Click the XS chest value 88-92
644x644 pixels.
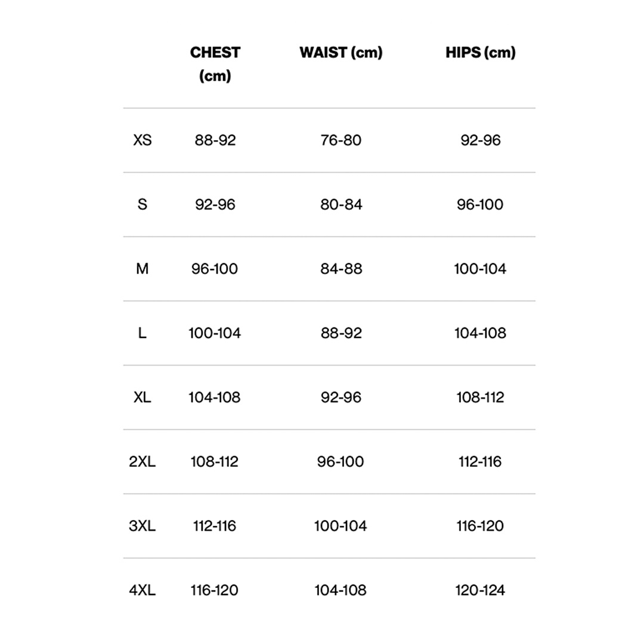pyautogui.click(x=215, y=140)
